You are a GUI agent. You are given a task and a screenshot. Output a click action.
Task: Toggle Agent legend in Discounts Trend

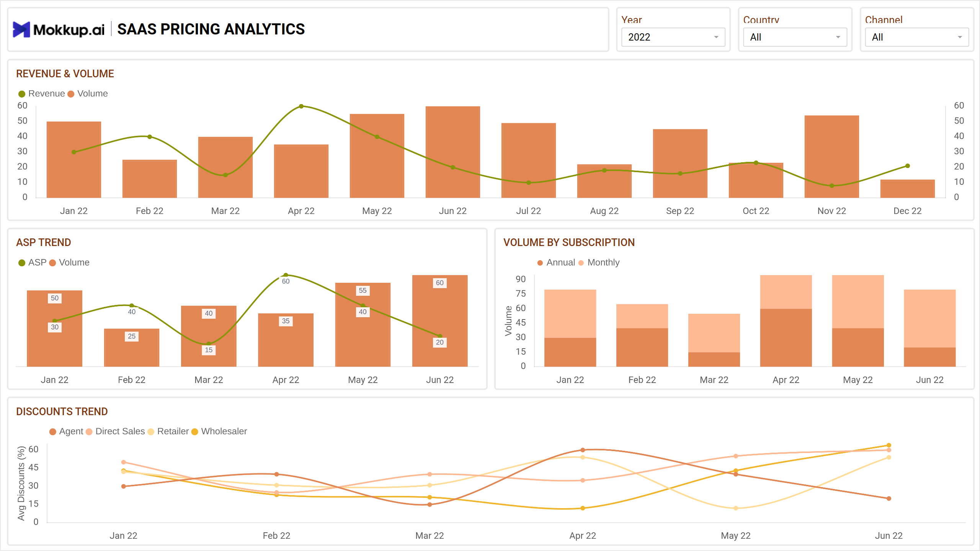66,431
